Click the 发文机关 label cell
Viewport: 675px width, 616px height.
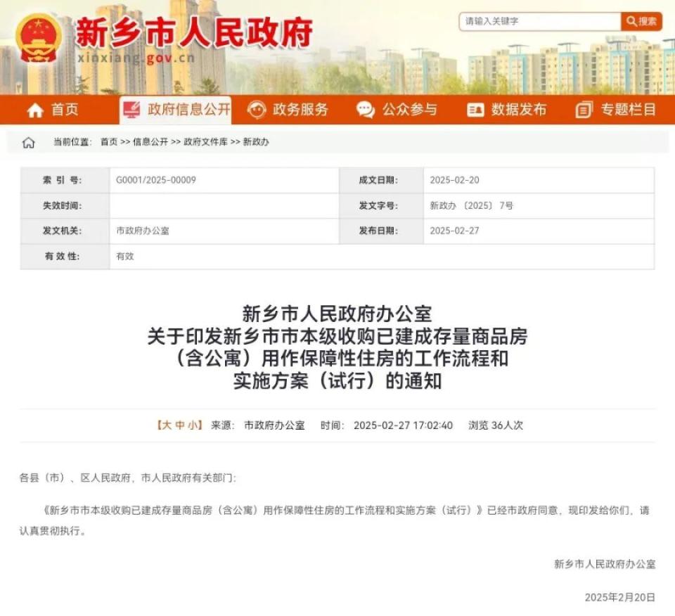[65, 231]
